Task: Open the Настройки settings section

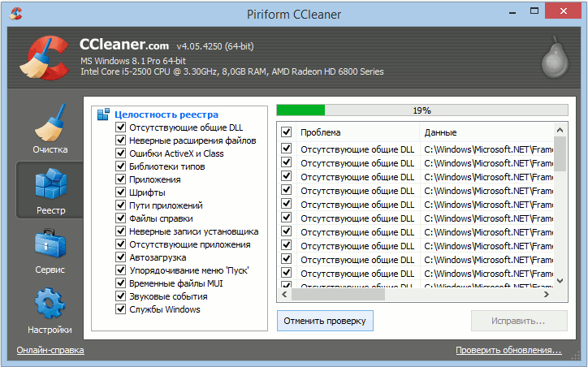Action: coord(50,310)
